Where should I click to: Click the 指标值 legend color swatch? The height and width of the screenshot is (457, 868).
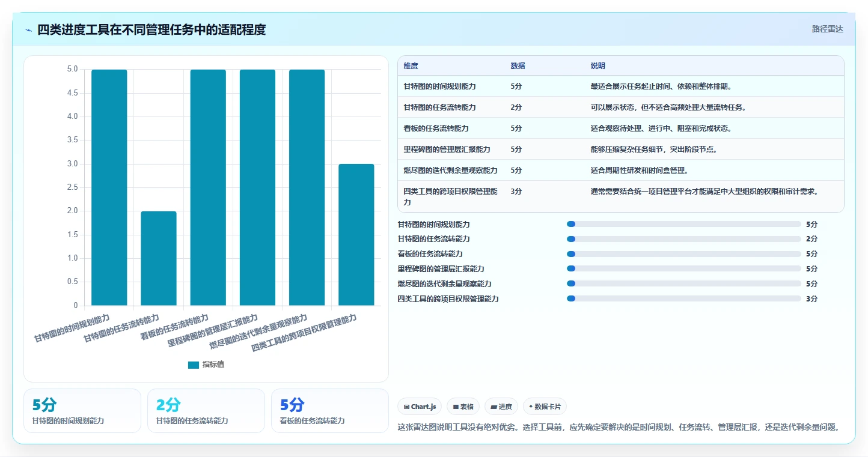[x=193, y=365]
